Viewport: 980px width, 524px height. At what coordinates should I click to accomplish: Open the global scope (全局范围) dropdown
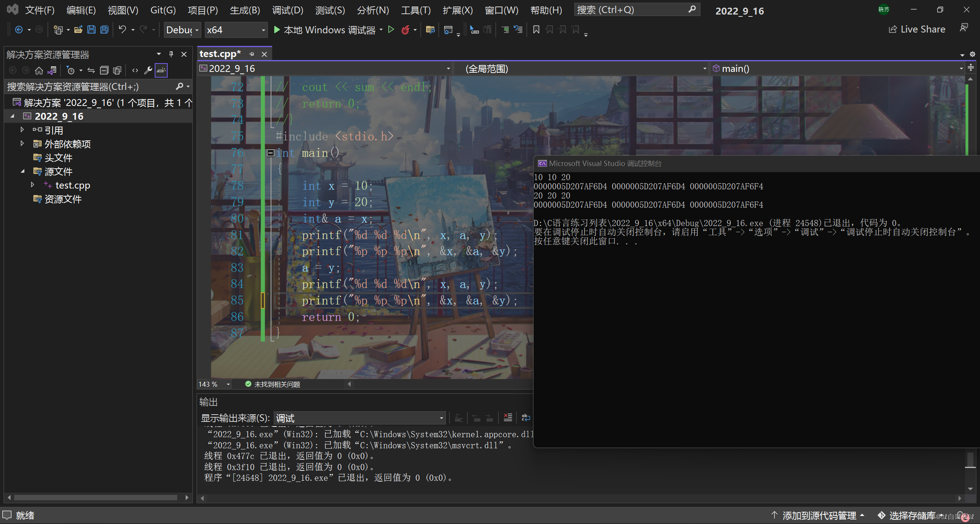581,69
